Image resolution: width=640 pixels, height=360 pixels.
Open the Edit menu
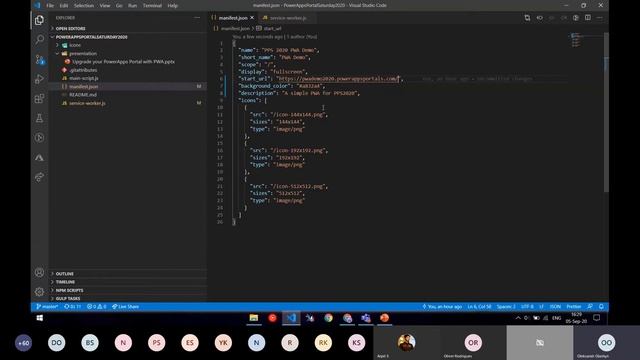pos(64,5)
